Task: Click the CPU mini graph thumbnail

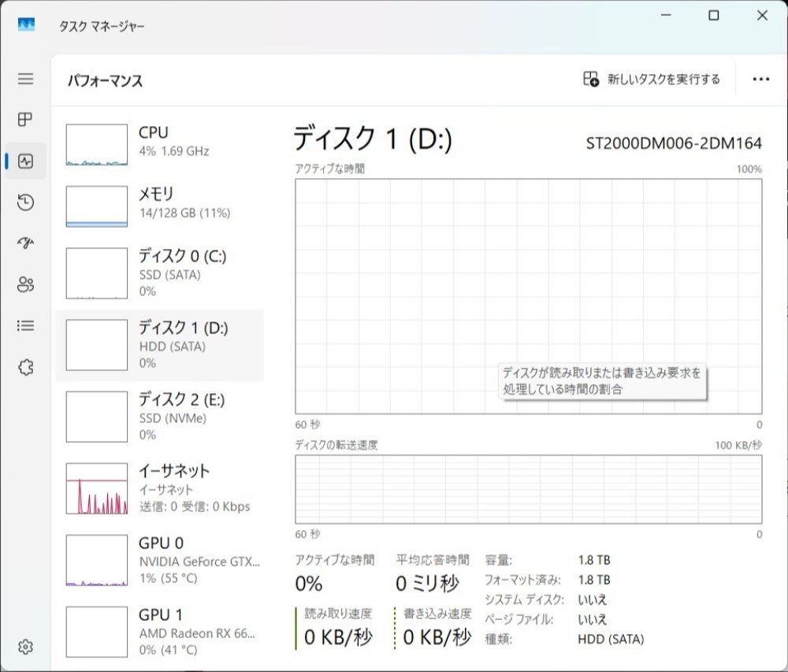Action: [x=96, y=145]
